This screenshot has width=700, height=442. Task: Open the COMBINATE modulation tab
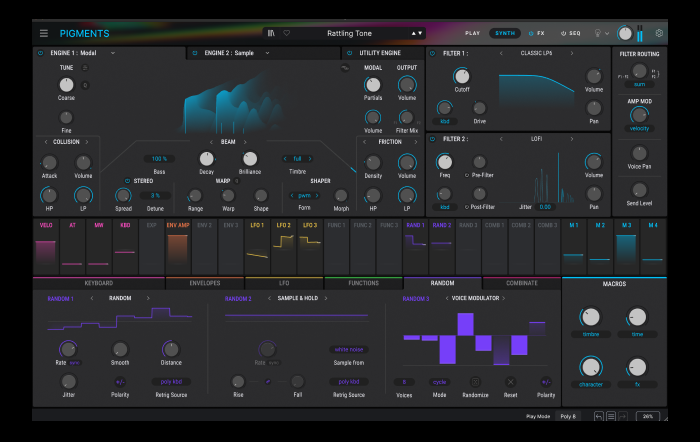click(521, 283)
